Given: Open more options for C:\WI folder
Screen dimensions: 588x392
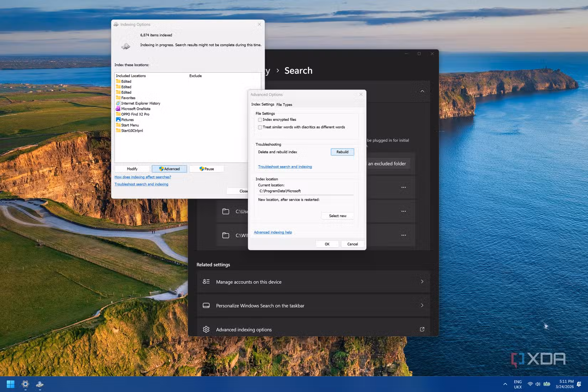Looking at the screenshot, I should 403,235.
